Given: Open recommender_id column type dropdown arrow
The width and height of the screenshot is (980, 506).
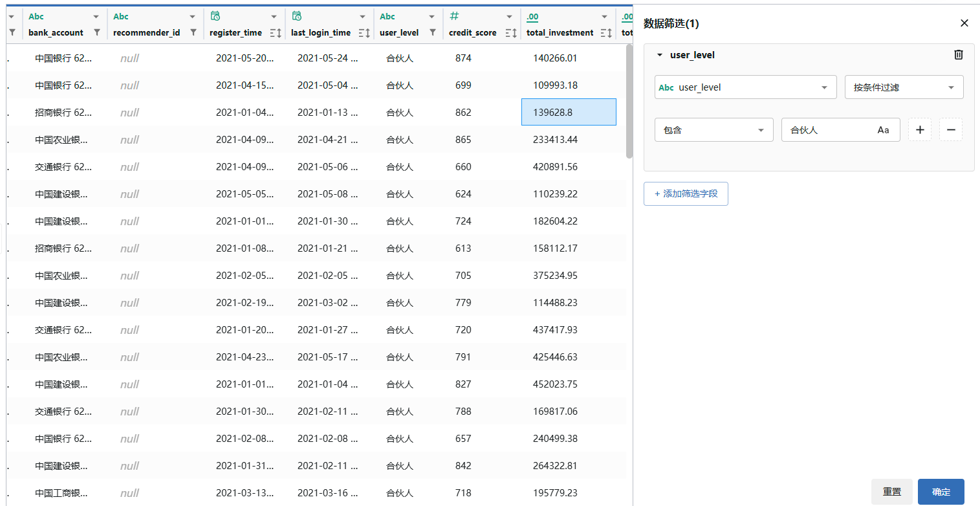Looking at the screenshot, I should (x=192, y=16).
